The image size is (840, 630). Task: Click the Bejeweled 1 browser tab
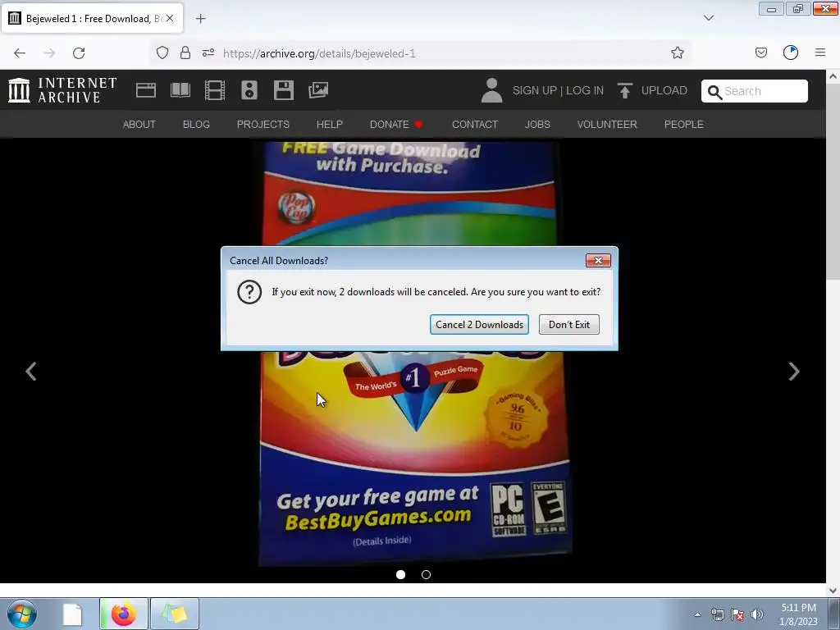click(x=92, y=19)
